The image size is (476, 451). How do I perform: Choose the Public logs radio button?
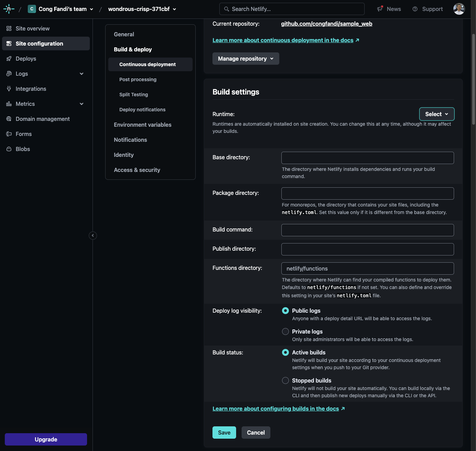(x=285, y=311)
